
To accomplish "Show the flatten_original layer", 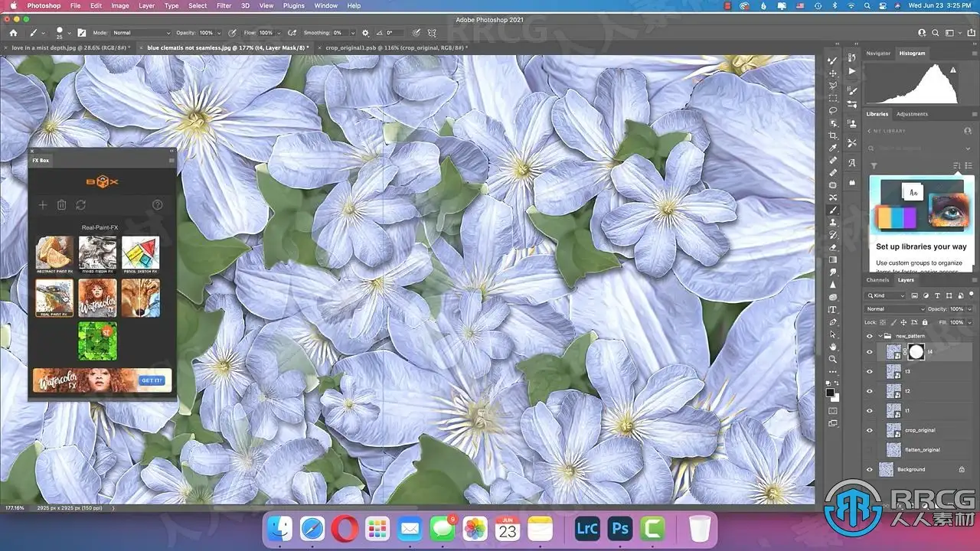I will click(869, 450).
